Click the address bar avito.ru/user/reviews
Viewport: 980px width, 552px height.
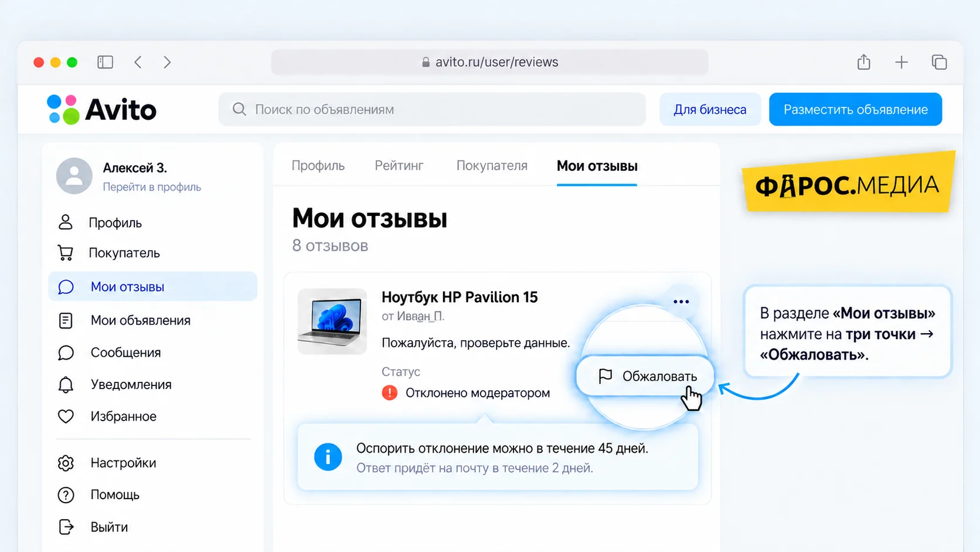pyautogui.click(x=490, y=62)
